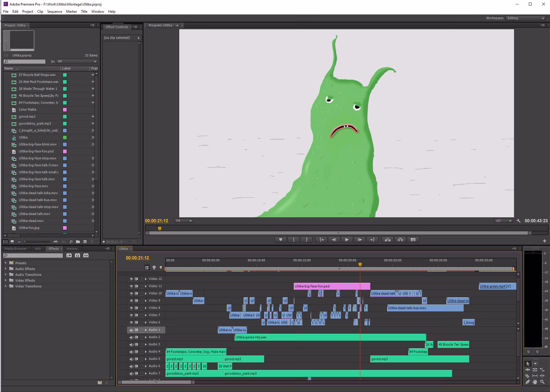Open the 1/2 playback resolution dropdown
Image resolution: width=550 pixels, height=392 pixels.
504,221
